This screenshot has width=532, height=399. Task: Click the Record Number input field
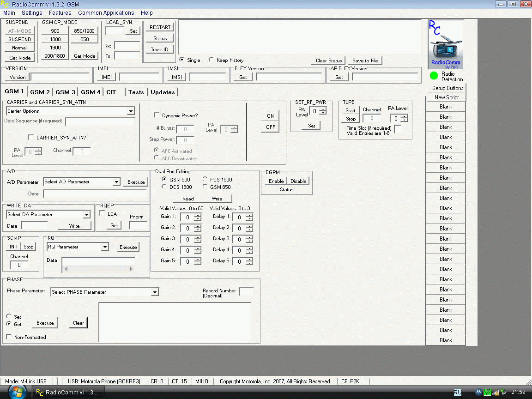pyautogui.click(x=246, y=291)
